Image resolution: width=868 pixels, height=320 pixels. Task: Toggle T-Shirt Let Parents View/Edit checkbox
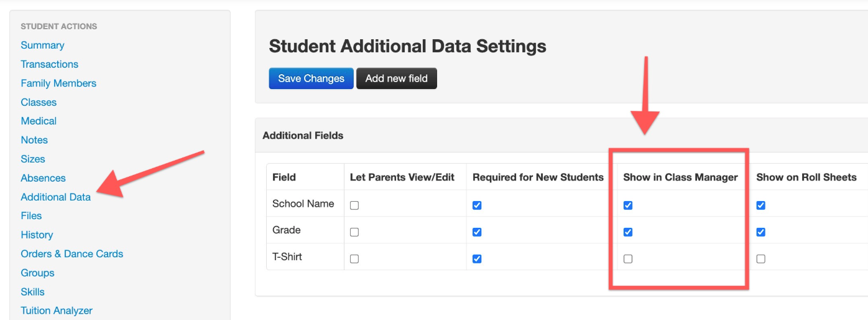click(x=354, y=259)
